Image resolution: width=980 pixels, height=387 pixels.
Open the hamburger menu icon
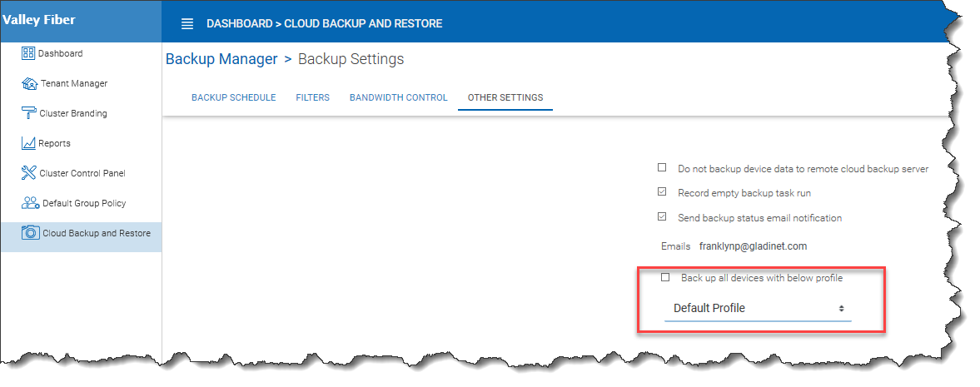click(x=187, y=24)
